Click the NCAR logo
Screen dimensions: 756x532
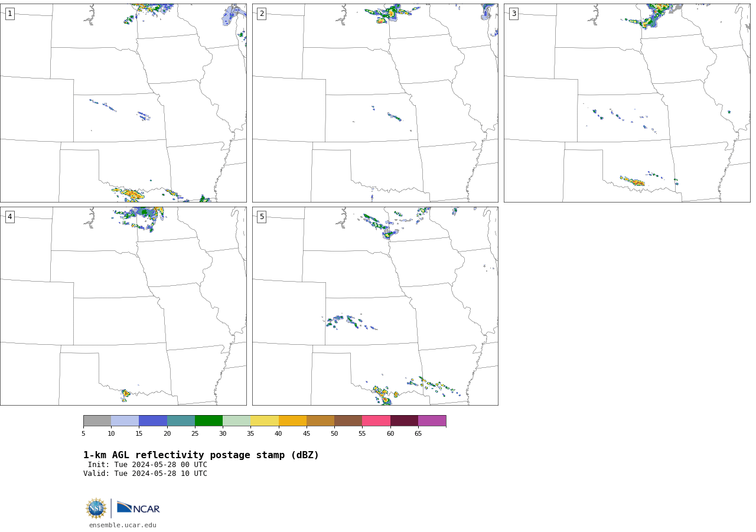click(x=138, y=508)
